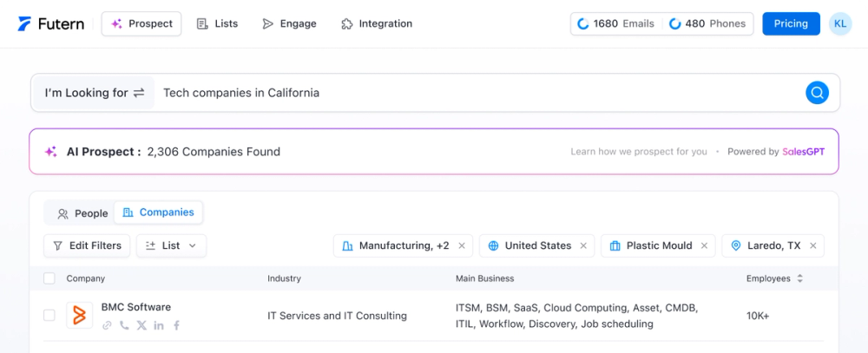Click the Pricing button
The image size is (868, 353).
791,23
